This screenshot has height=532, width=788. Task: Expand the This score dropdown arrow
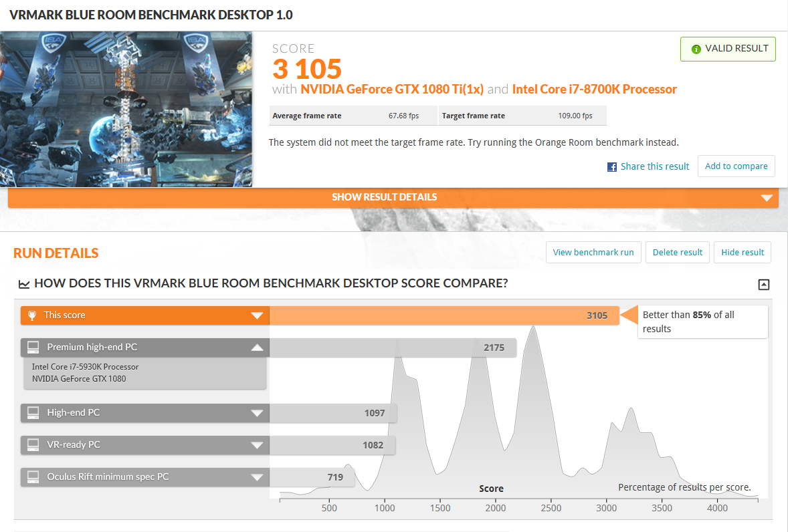pyautogui.click(x=257, y=315)
